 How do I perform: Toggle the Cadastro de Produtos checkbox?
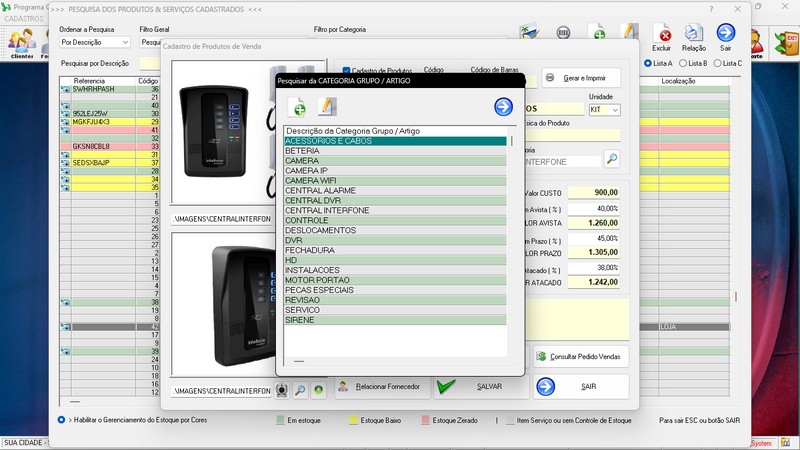pyautogui.click(x=347, y=70)
